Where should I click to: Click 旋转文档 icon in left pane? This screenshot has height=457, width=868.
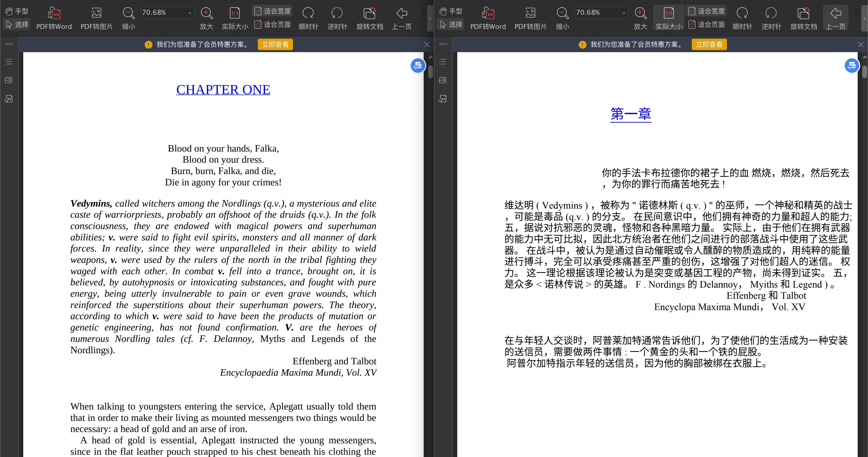[x=370, y=14]
